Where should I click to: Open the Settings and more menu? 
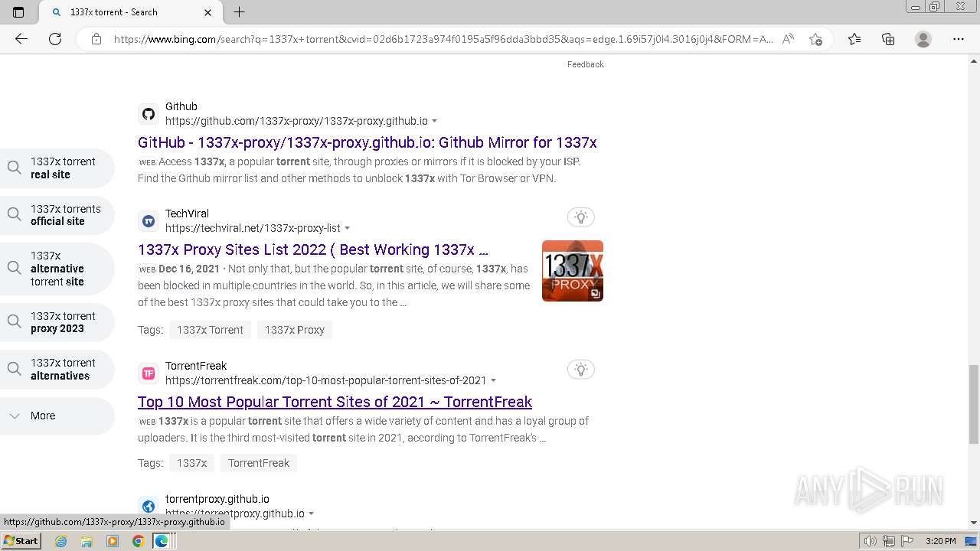pos(959,39)
